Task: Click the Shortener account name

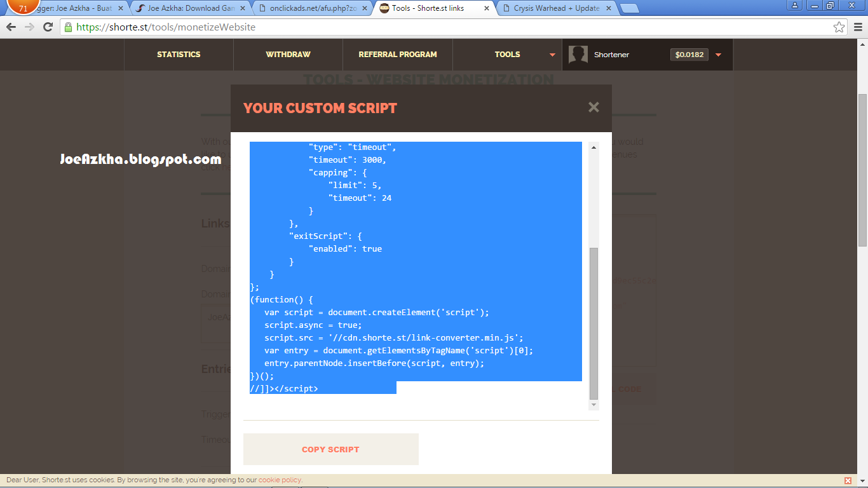Action: point(611,55)
